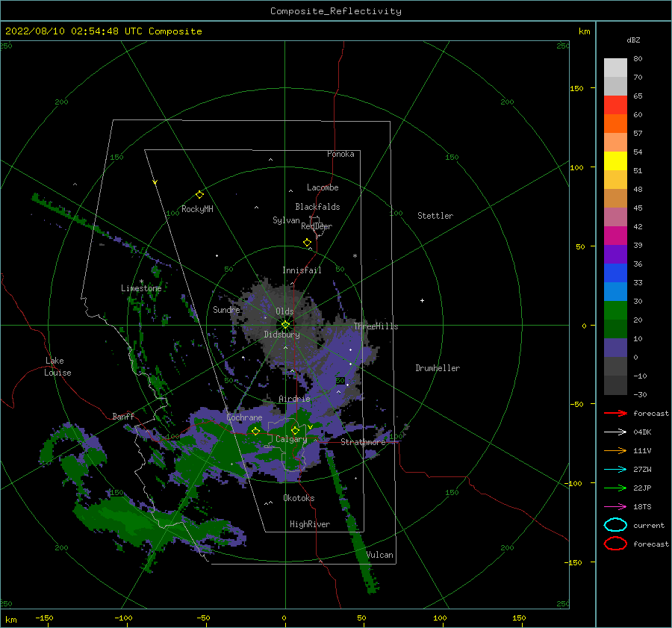Click the Composite_Reflectivity title
The height and width of the screenshot is (628, 672).
coord(335,11)
